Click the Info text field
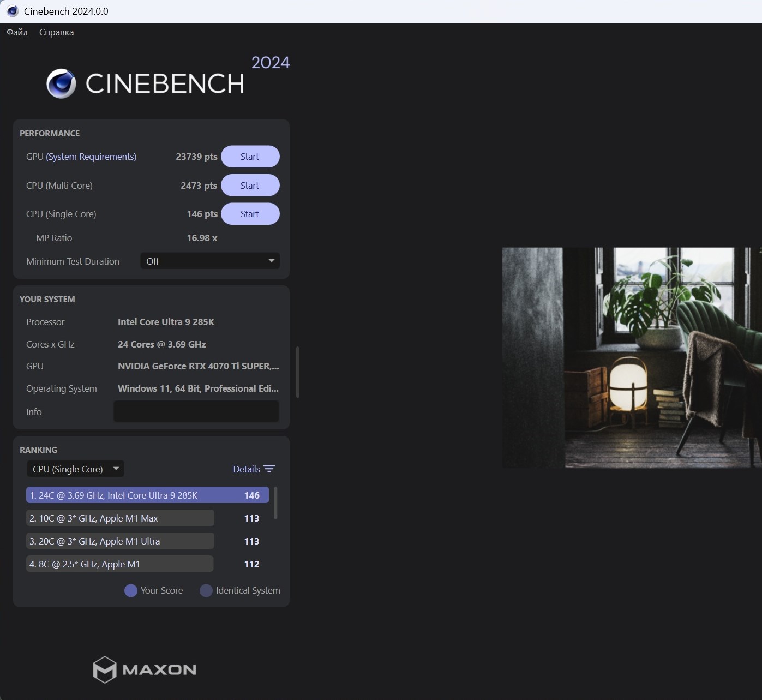Image resolution: width=762 pixels, height=700 pixels. coord(196,412)
